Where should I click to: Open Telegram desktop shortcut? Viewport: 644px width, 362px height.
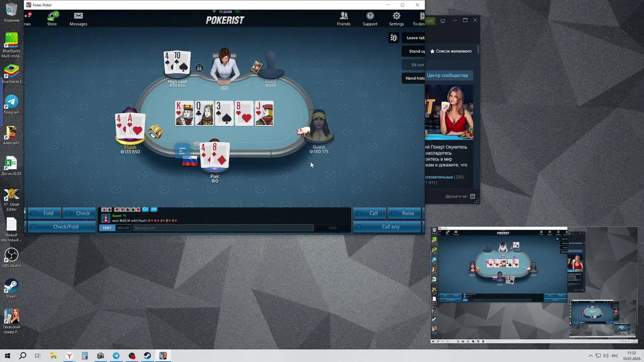[x=11, y=104]
